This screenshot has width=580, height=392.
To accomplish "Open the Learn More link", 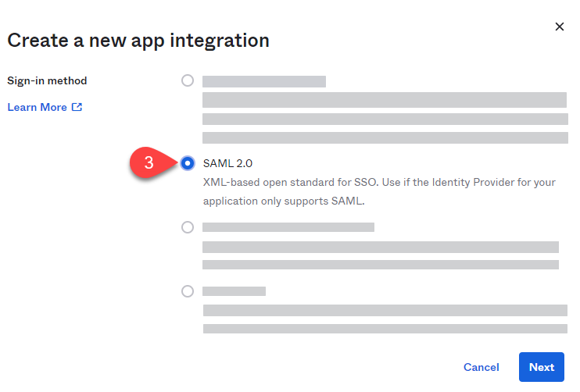I will (x=37, y=107).
